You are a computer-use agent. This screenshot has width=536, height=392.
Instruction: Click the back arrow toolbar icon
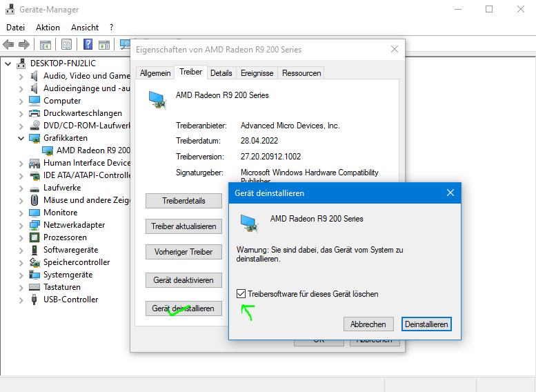tap(8, 44)
